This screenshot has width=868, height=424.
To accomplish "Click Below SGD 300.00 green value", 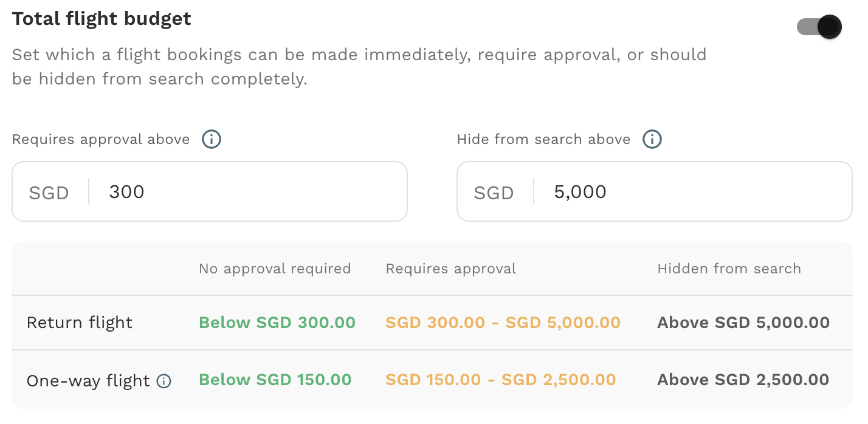I will tap(277, 323).
